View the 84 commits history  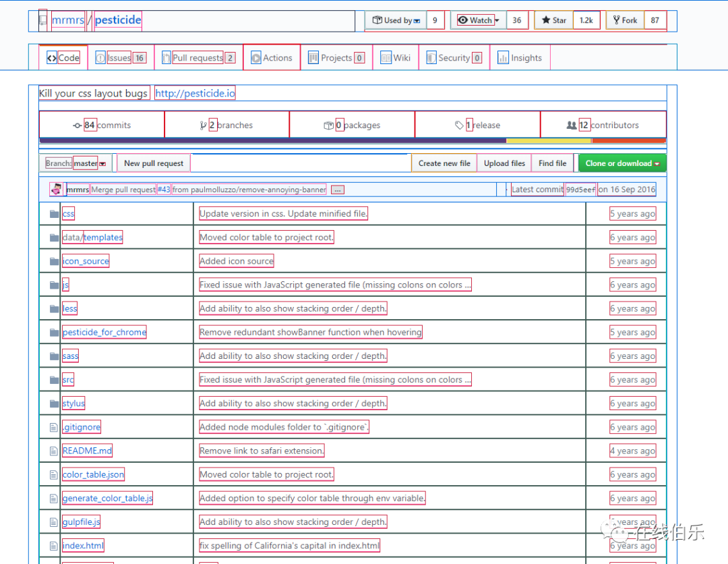pos(102,125)
